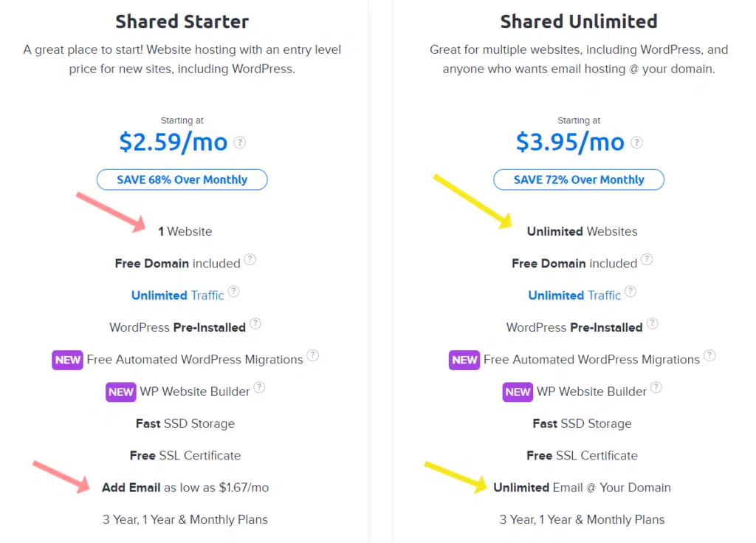The image size is (756, 543).
Task: Open WordPress Migrations help icon in Shared Unlimited
Action: tap(709, 356)
